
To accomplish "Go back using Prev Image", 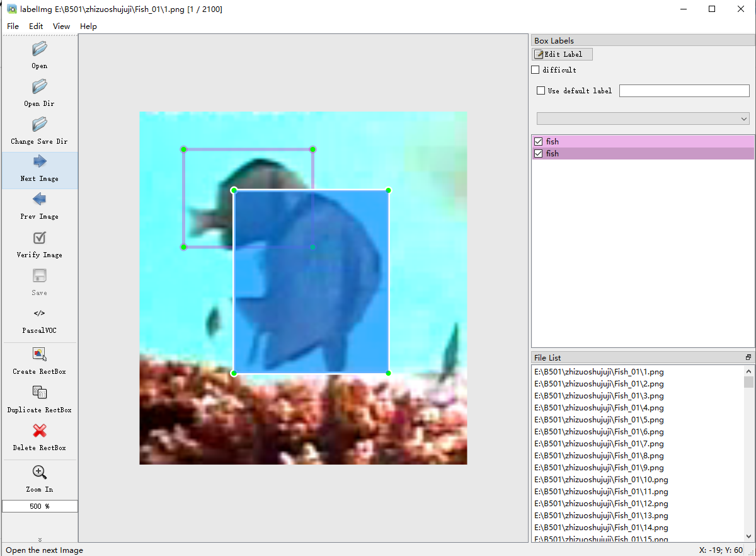I will (39, 206).
